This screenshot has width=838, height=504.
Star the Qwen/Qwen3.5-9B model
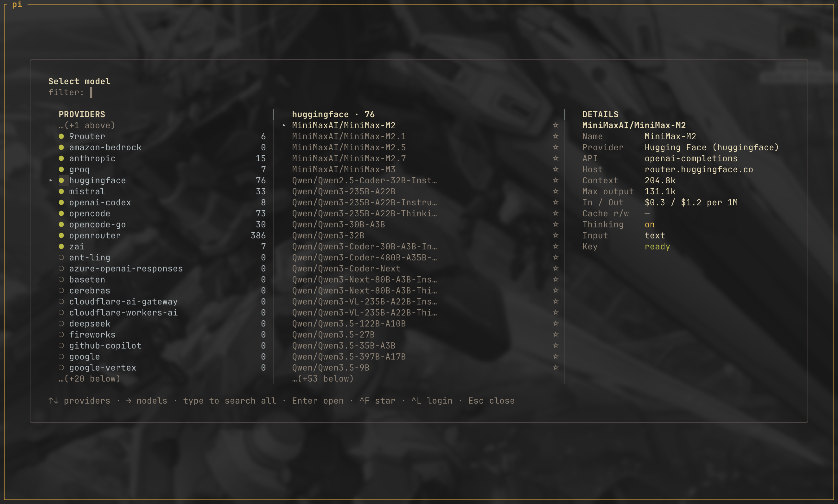coord(555,367)
